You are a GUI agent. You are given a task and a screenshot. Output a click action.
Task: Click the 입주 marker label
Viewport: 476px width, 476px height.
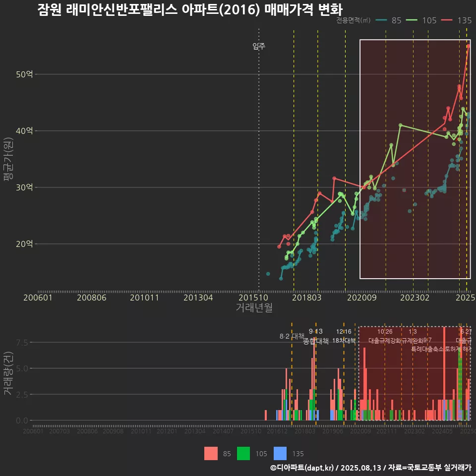click(x=259, y=46)
